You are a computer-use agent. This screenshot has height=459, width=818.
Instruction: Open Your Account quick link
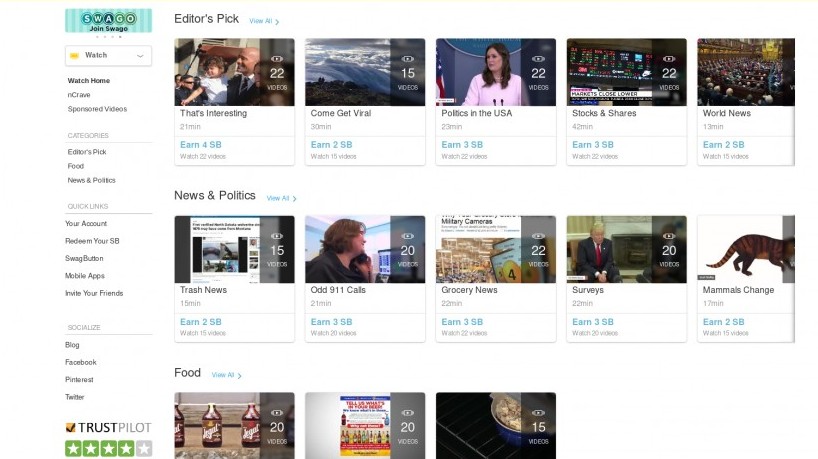pos(86,223)
